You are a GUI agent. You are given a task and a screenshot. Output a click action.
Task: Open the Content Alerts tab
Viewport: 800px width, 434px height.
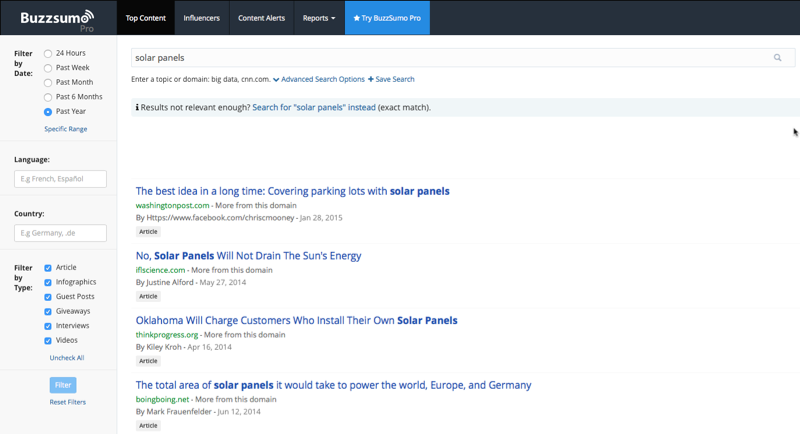[261, 18]
